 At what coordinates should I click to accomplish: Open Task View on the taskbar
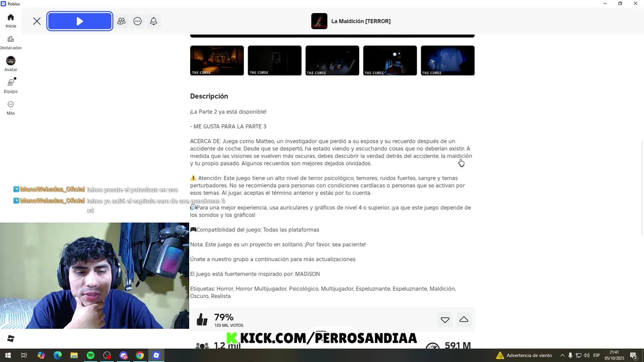pyautogui.click(x=24, y=355)
